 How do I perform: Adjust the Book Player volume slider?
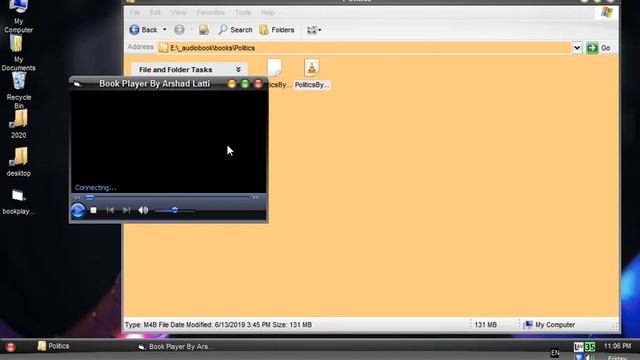(175, 210)
